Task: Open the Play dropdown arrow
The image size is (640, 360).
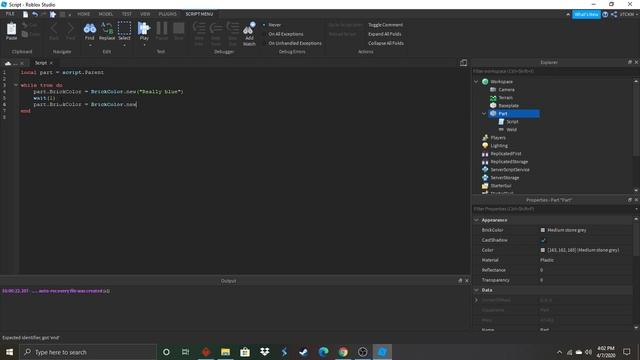Action: point(144,45)
